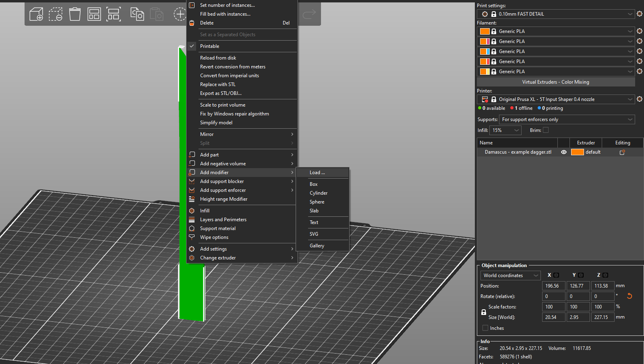This screenshot has height=364, width=644.
Task: Click Delete in the context menu
Action: (242, 23)
